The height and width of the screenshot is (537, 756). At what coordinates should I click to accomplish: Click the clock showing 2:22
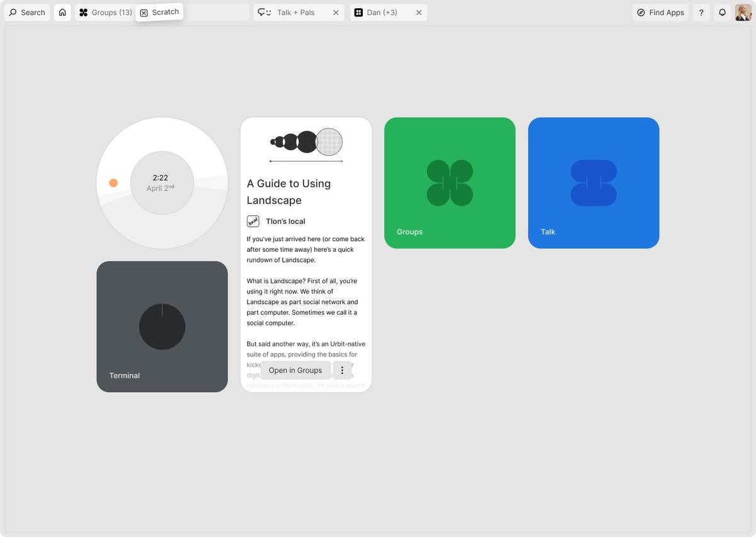point(161,183)
